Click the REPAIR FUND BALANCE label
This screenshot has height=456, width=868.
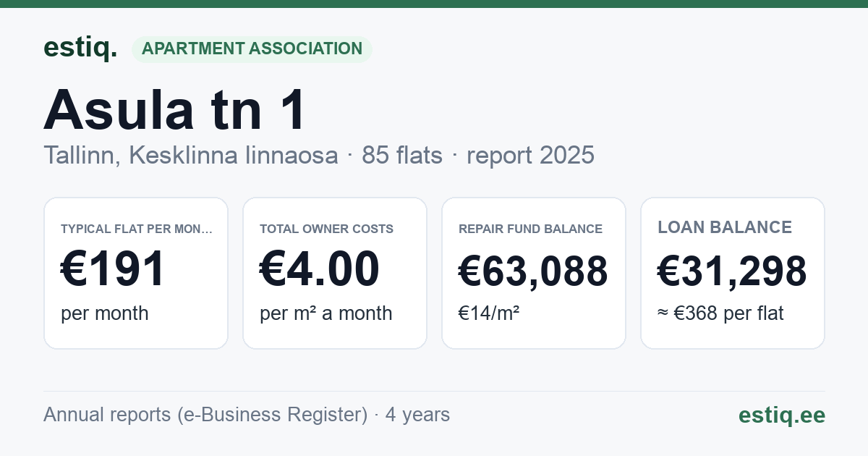click(x=530, y=229)
